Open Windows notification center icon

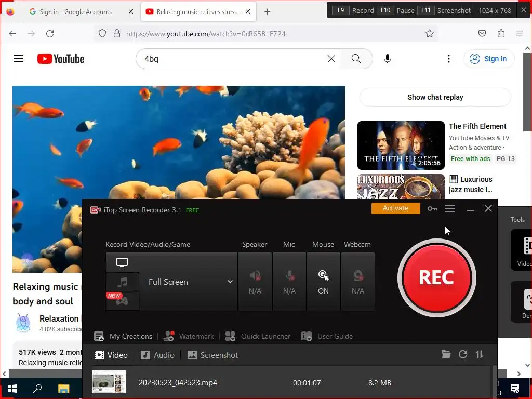pyautogui.click(x=515, y=389)
